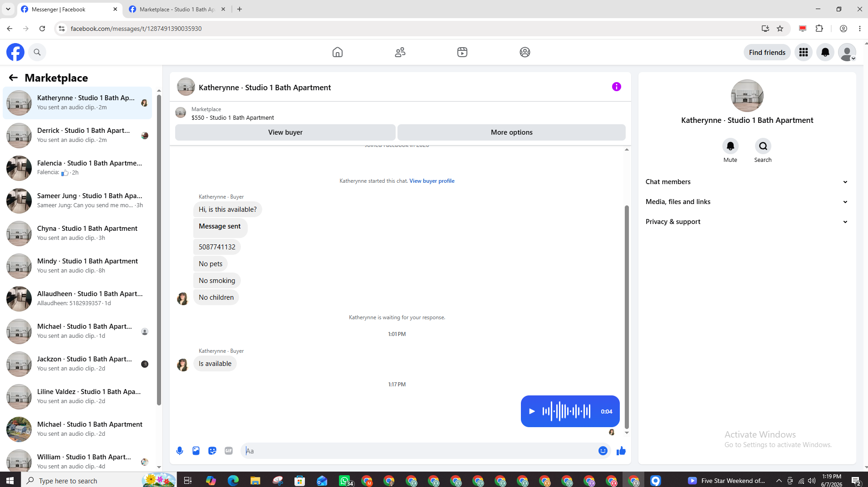Open Sameer Jung conversation
The width and height of the screenshot is (868, 487).
point(77,200)
